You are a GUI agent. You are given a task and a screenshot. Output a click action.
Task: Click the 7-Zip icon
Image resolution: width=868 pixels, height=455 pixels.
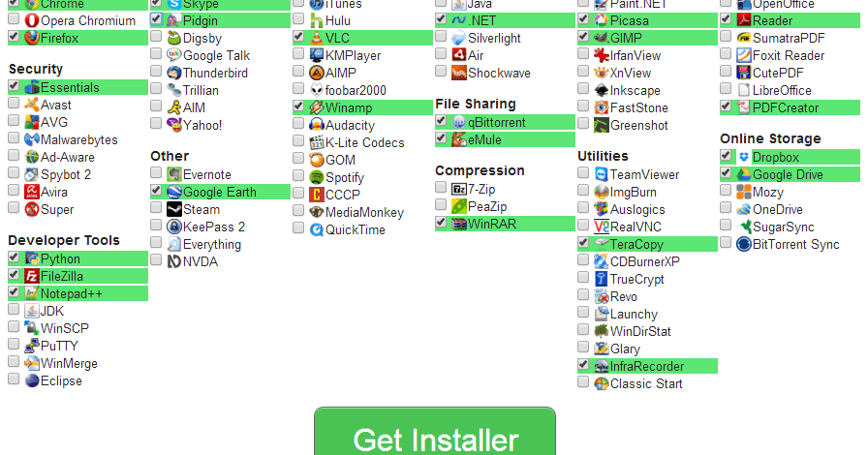coord(459,190)
